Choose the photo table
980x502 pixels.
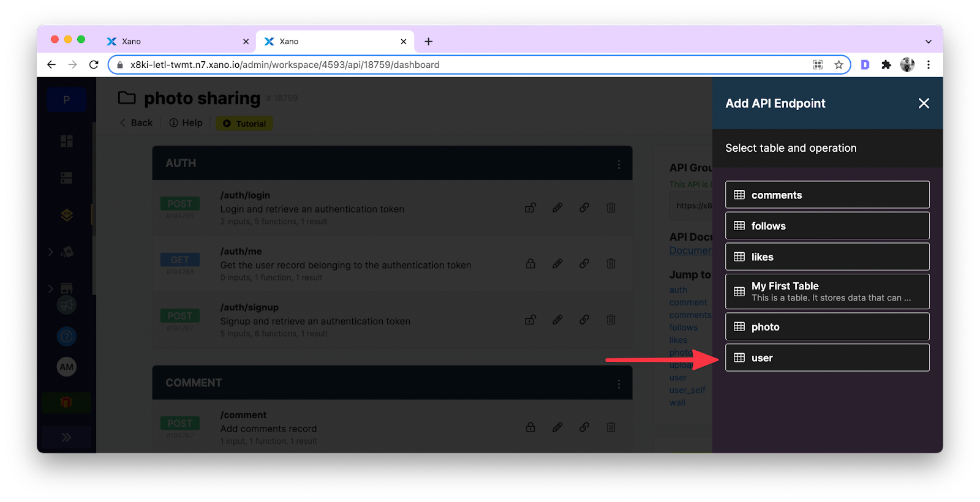pos(827,327)
